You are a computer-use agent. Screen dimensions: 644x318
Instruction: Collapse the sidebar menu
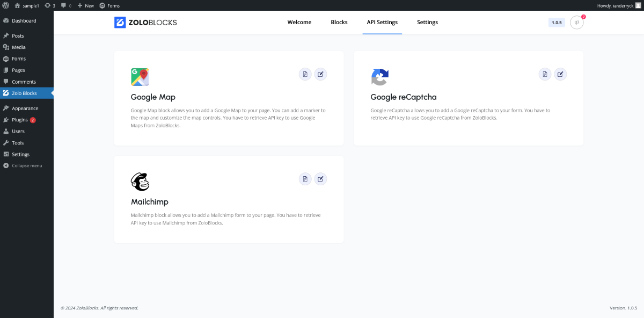coord(27,165)
